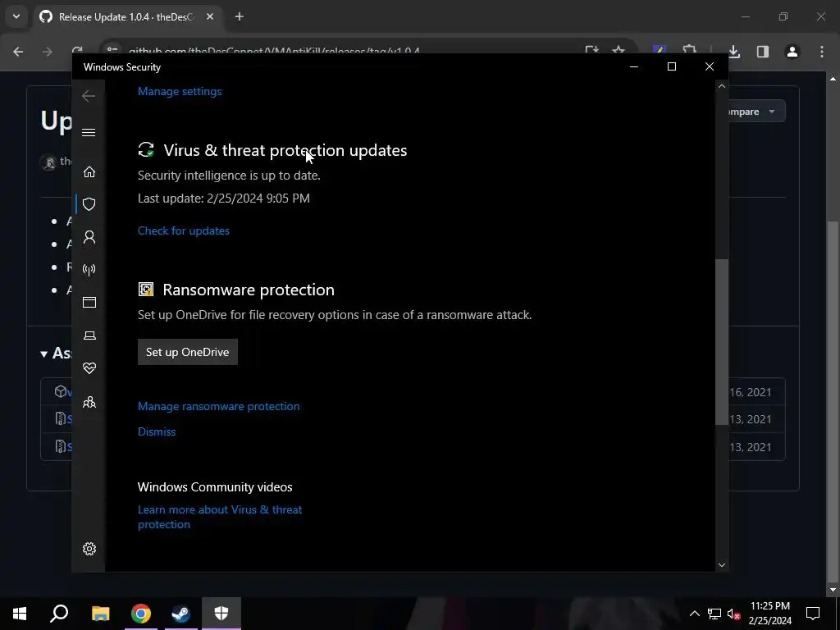Open network status tray icon
The image size is (840, 630).
click(x=714, y=614)
